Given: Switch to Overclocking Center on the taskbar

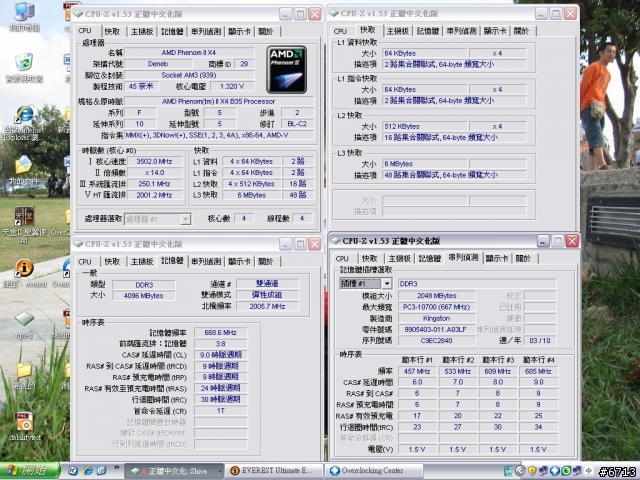Looking at the screenshot, I should coord(373,471).
